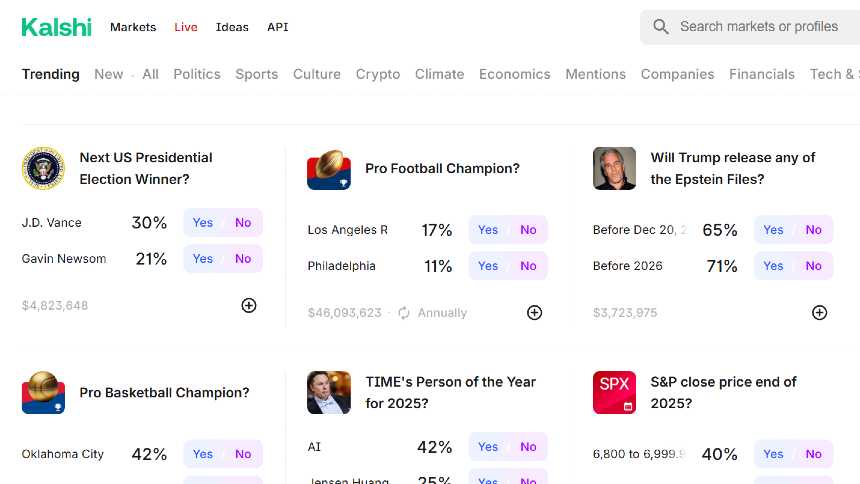The width and height of the screenshot is (860, 484).
Task: Switch to the Crypto category tab
Action: (x=378, y=74)
